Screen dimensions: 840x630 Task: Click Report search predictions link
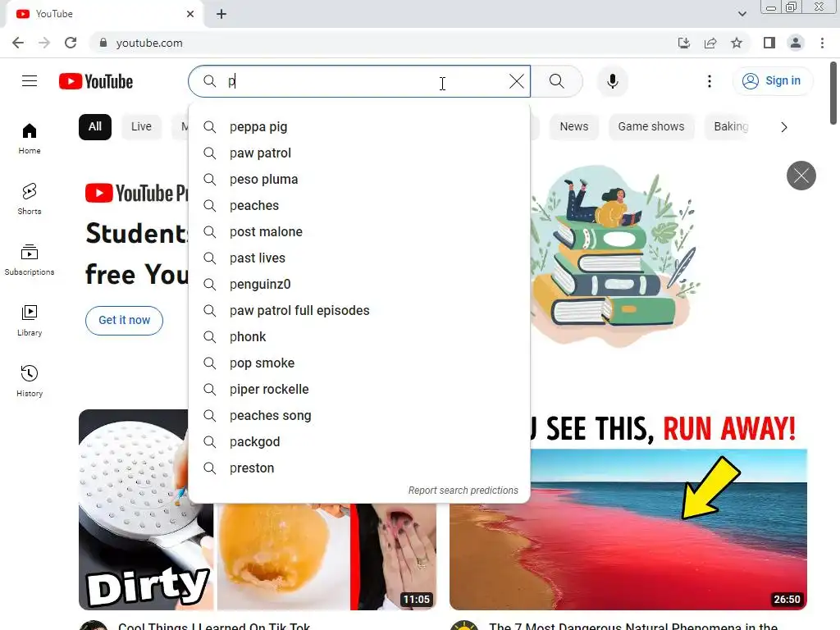click(463, 491)
